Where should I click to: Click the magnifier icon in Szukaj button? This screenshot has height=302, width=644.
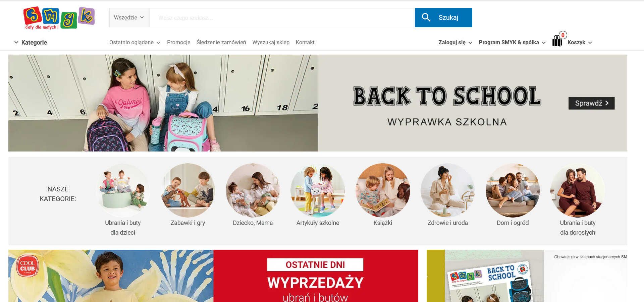coord(426,17)
